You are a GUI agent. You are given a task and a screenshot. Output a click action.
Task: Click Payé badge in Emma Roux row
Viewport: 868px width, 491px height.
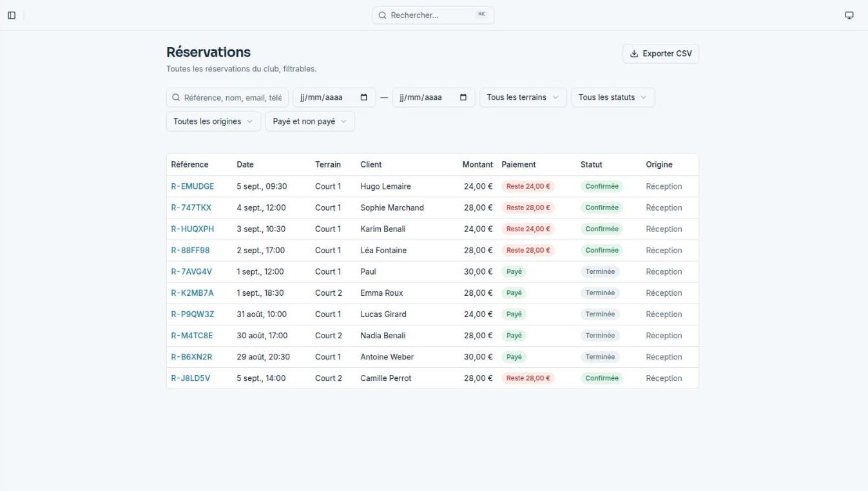(x=514, y=293)
